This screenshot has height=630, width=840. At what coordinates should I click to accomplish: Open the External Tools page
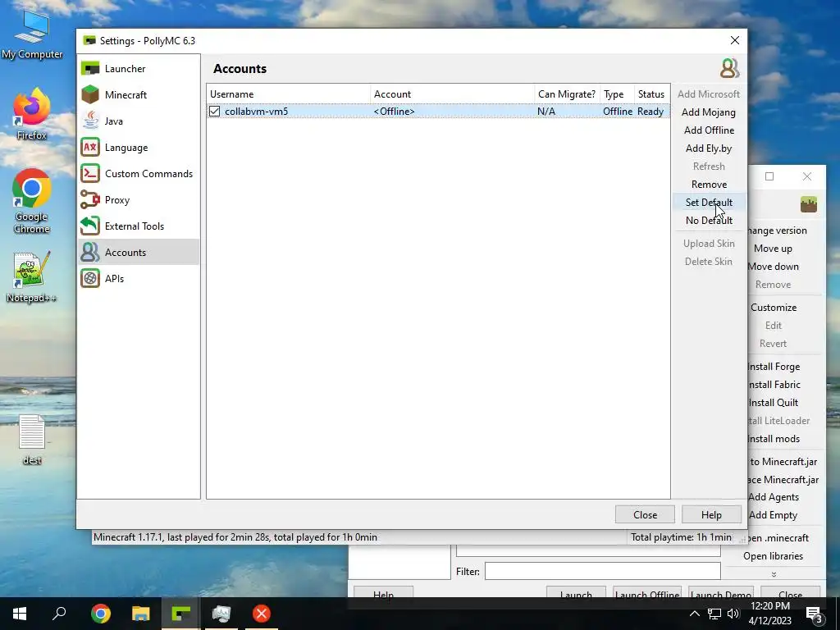pyautogui.click(x=139, y=226)
